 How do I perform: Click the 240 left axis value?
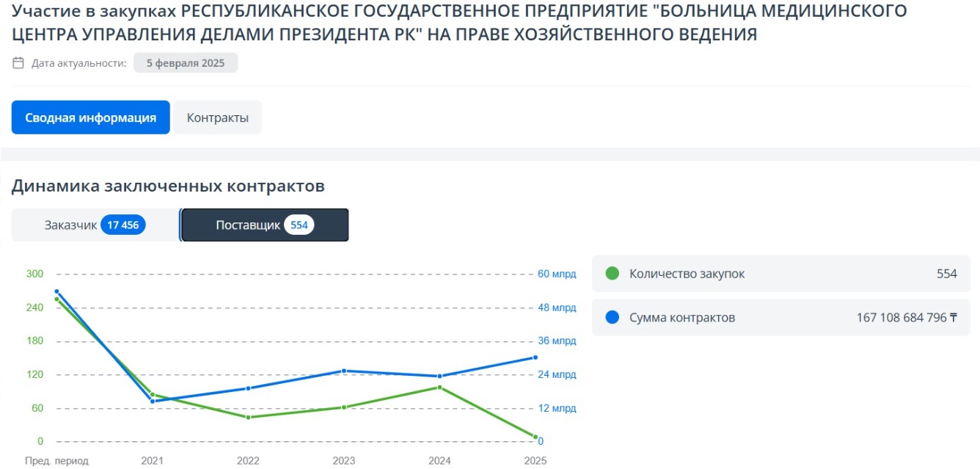pos(35,308)
